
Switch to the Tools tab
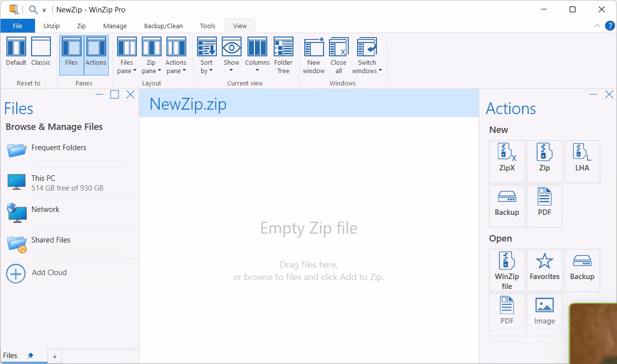207,26
